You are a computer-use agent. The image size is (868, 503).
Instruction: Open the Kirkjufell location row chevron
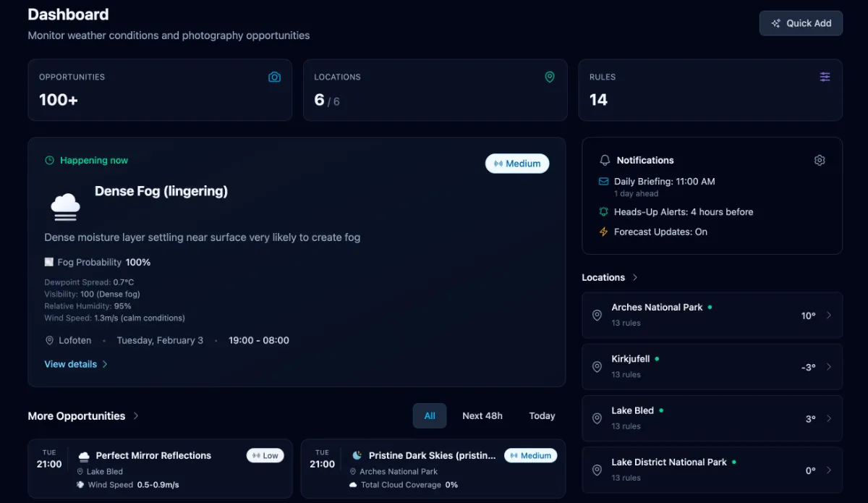click(829, 367)
